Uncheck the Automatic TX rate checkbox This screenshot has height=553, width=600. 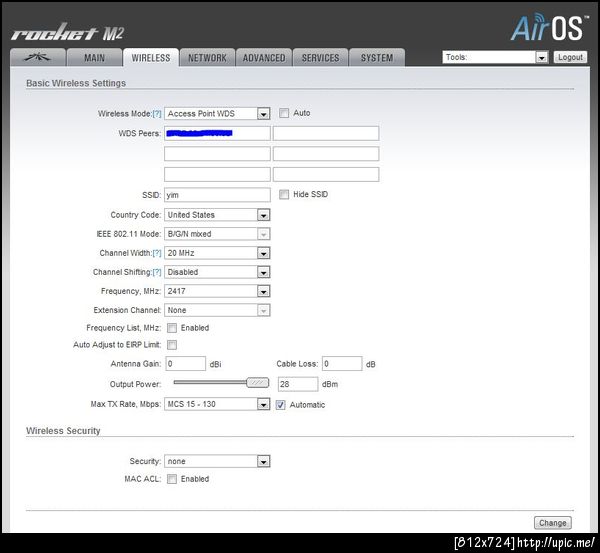pyautogui.click(x=280, y=405)
